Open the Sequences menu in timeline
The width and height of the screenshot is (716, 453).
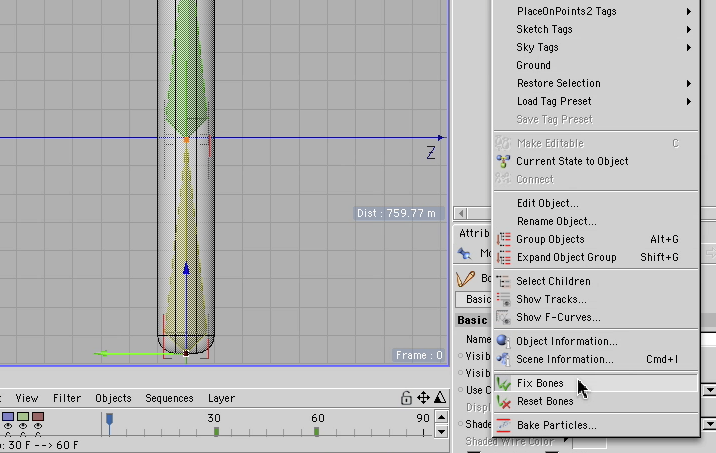(x=169, y=398)
